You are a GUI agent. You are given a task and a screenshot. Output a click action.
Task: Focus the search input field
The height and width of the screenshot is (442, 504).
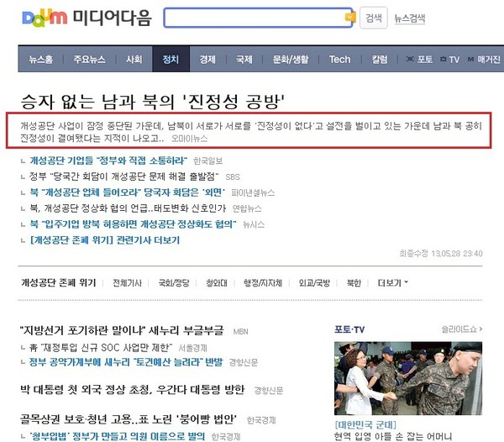[254, 18]
